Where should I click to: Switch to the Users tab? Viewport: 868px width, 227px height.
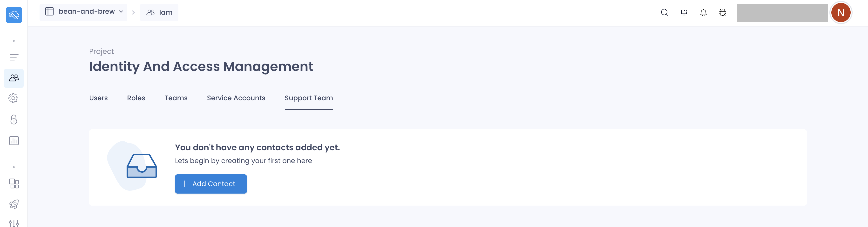pyautogui.click(x=98, y=98)
